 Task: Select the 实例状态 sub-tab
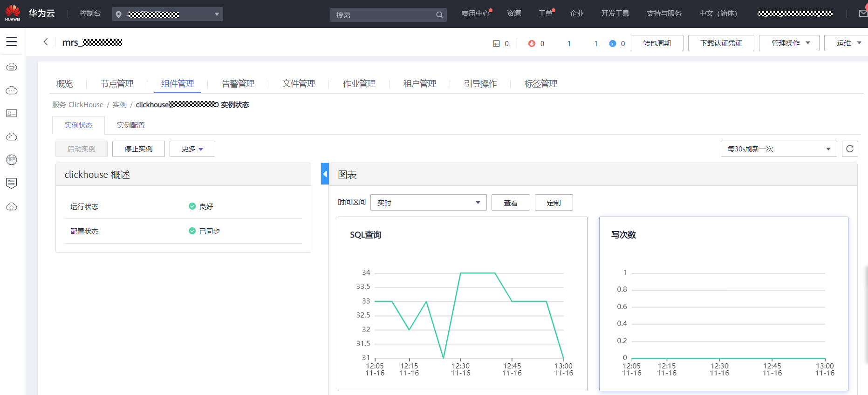tap(78, 125)
